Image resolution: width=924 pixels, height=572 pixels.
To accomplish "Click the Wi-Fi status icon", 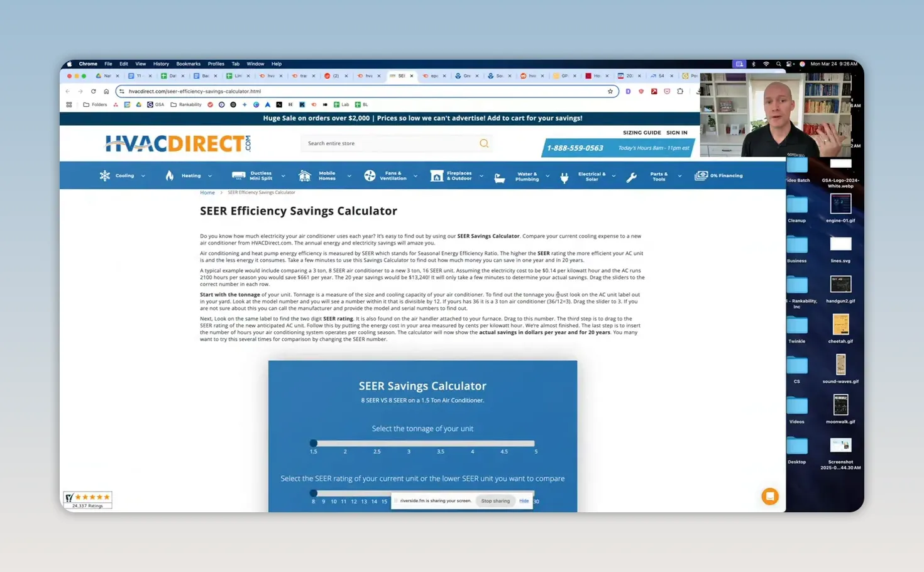I will [766, 64].
